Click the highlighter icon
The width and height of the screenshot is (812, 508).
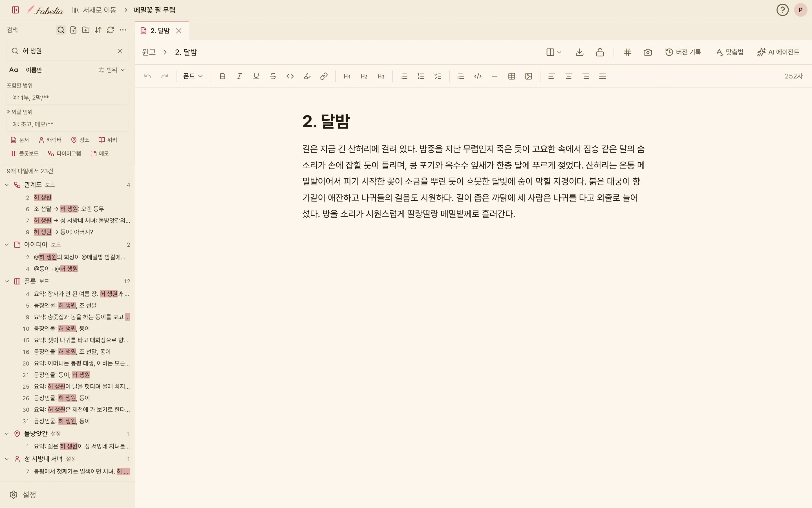coord(307,76)
